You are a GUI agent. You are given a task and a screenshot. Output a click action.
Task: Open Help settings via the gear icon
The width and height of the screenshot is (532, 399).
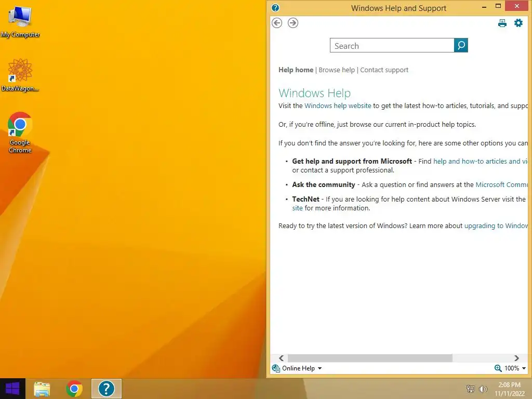point(518,23)
